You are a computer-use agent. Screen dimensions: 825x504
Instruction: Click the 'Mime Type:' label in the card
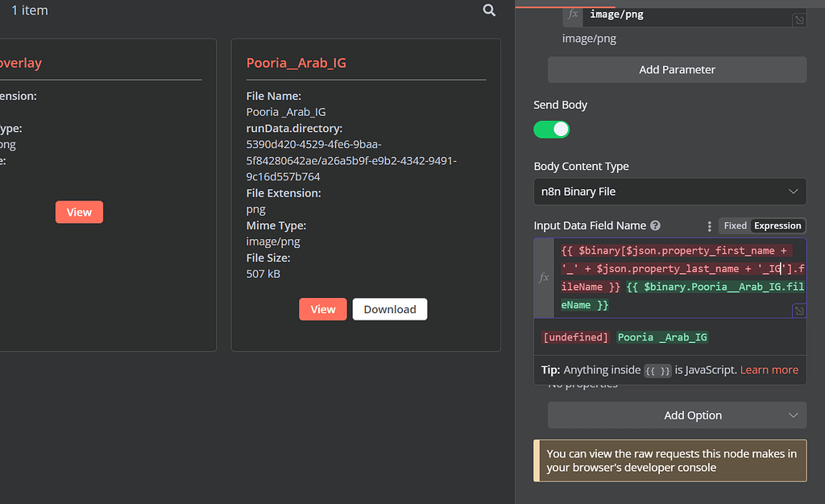coord(276,225)
